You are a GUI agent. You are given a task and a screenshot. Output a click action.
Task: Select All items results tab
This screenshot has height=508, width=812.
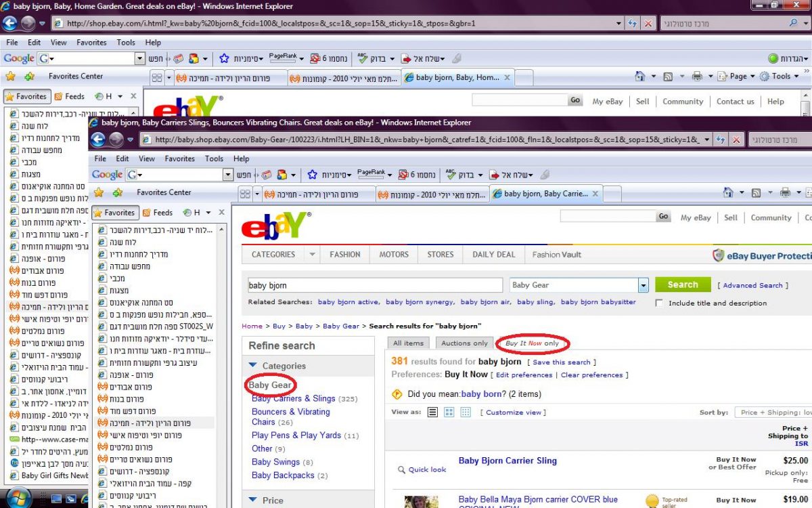(x=409, y=343)
